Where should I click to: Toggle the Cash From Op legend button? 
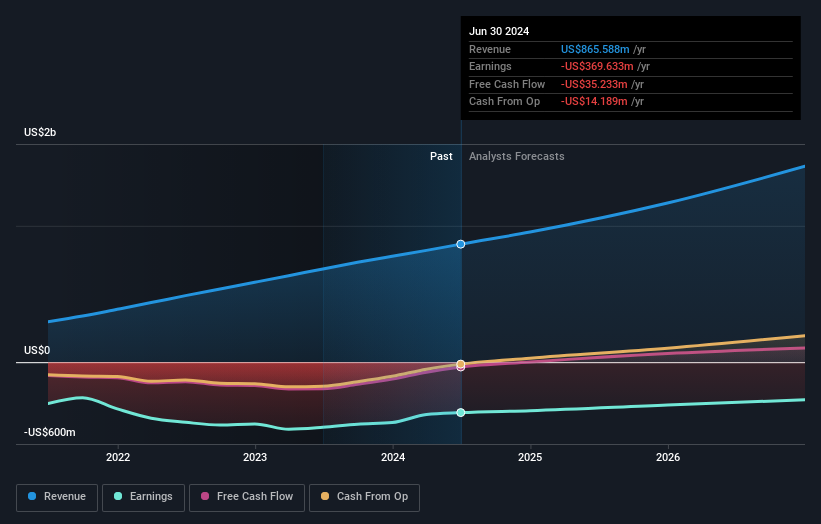coord(364,497)
